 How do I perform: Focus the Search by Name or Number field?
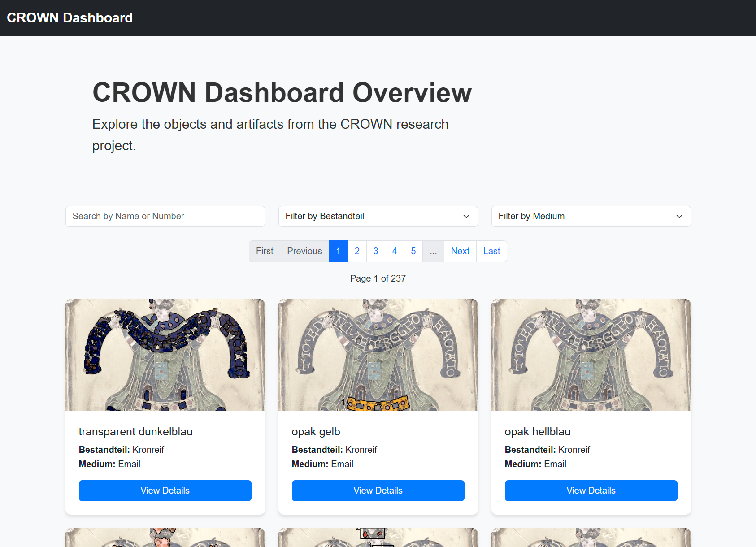coord(165,216)
